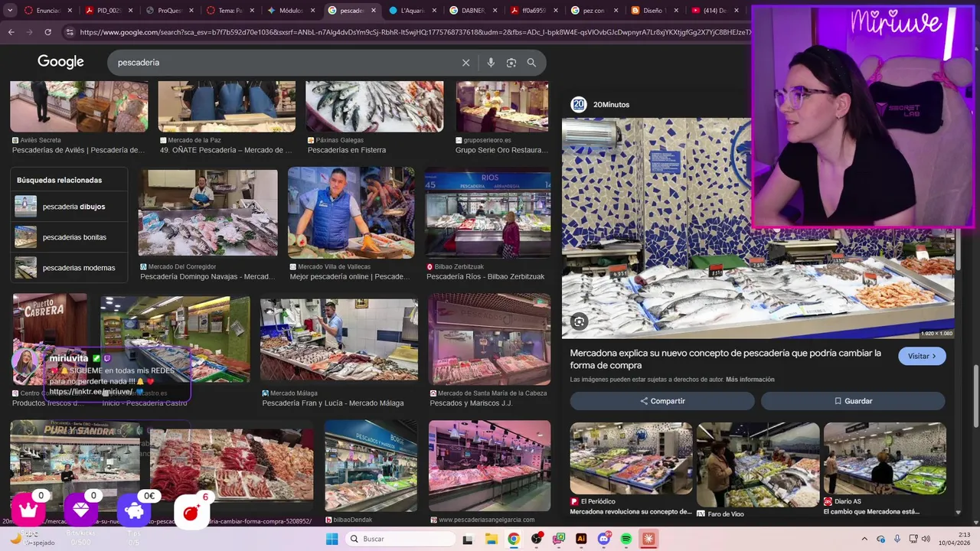The image size is (980, 551).
Task: Open File Explorer from the taskbar
Action: [x=491, y=539]
